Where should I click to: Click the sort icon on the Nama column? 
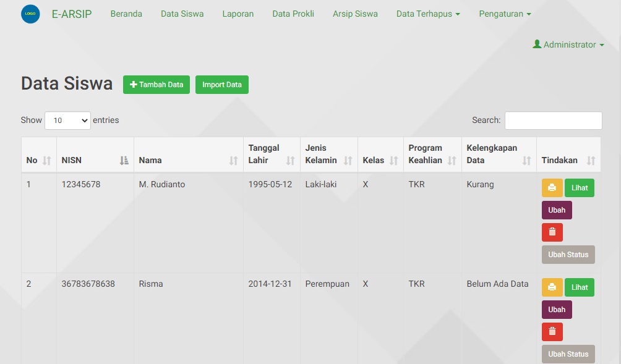click(x=234, y=159)
